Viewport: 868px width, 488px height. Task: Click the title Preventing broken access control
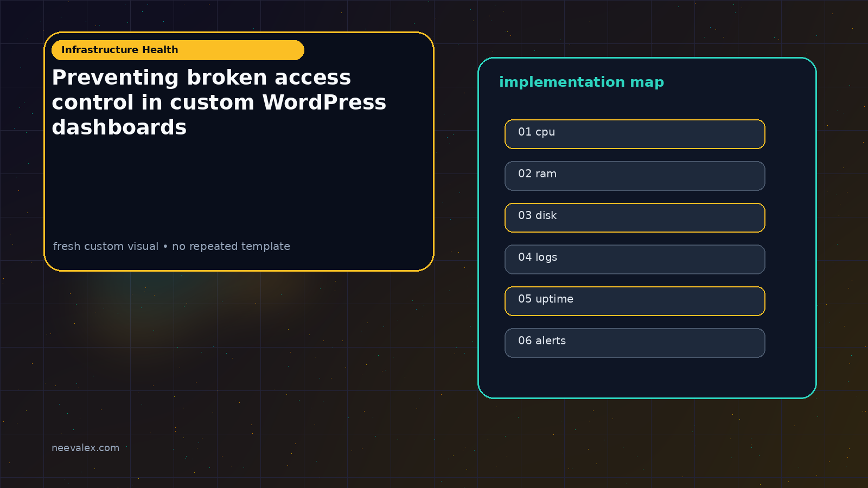pos(219,102)
